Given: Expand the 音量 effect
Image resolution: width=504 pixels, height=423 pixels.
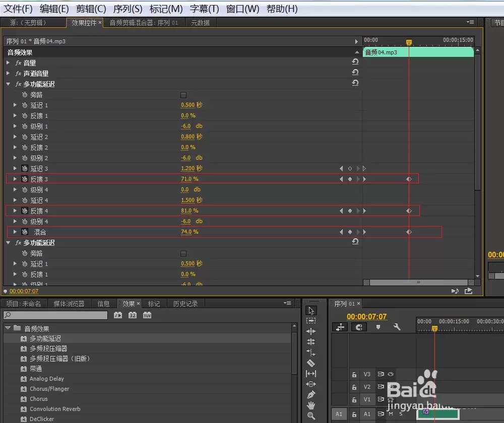Looking at the screenshot, I should click(x=8, y=62).
